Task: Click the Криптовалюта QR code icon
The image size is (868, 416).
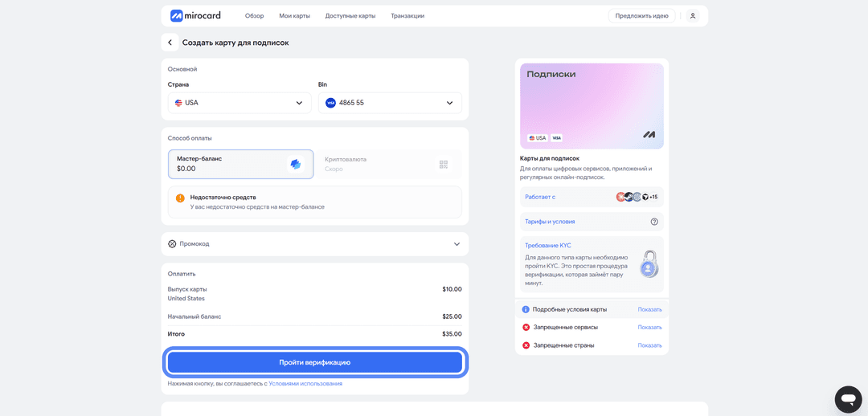Action: tap(444, 165)
